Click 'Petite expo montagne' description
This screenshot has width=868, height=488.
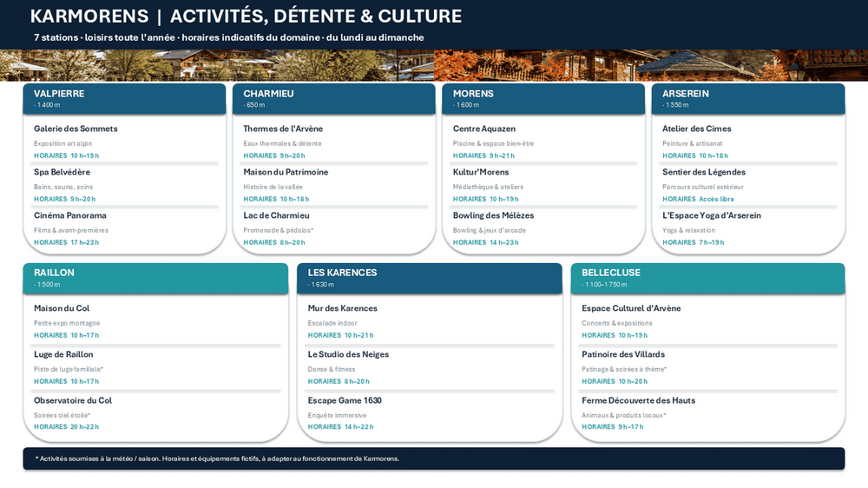click(x=67, y=323)
